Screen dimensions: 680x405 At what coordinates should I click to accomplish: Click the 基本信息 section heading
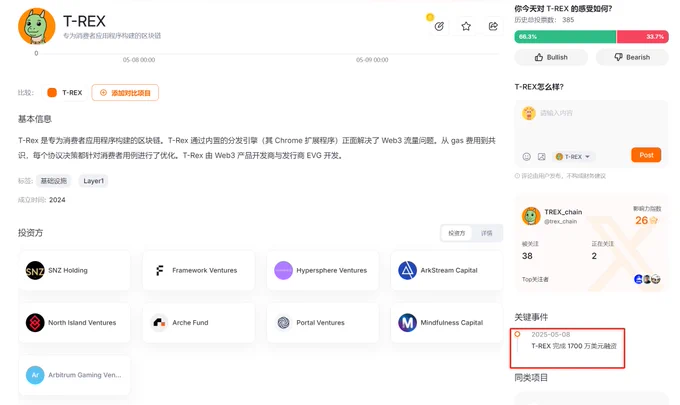[35, 119]
